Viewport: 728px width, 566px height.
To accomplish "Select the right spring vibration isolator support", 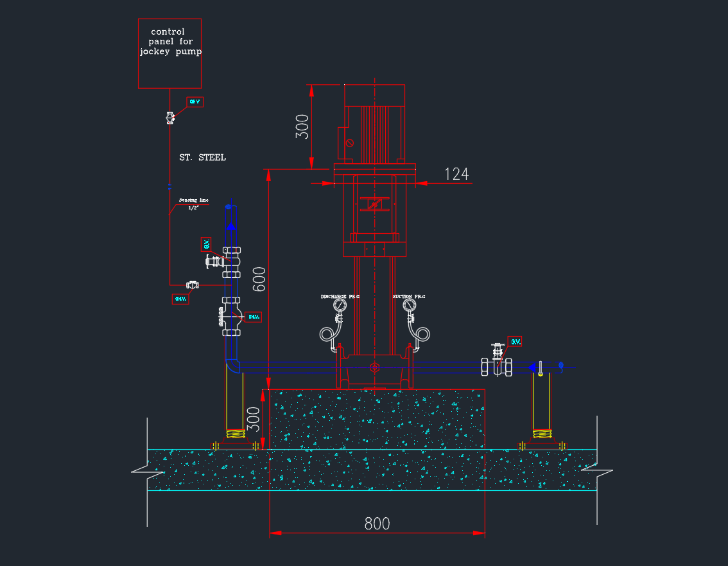I will pos(543,434).
